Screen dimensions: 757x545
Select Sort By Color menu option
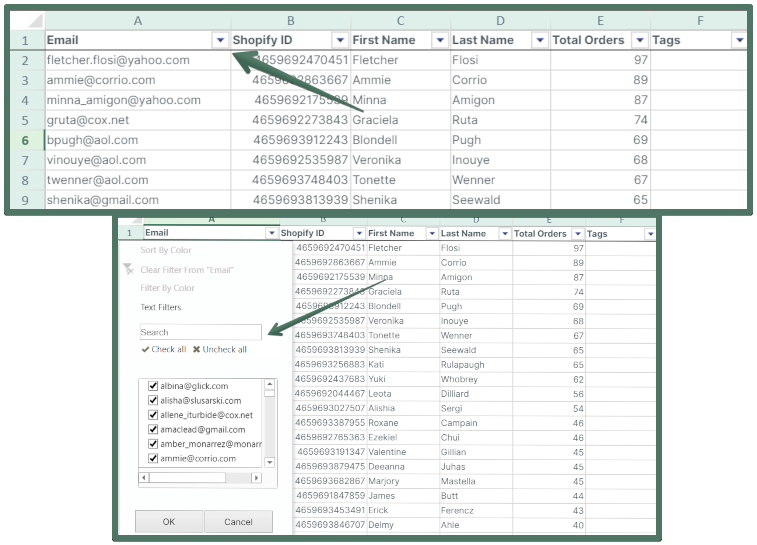click(x=166, y=250)
